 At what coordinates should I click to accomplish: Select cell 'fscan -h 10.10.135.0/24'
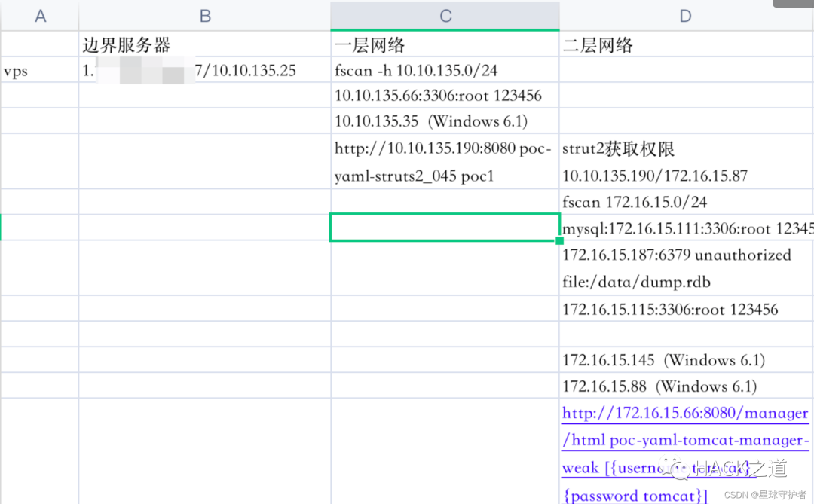[x=445, y=70]
